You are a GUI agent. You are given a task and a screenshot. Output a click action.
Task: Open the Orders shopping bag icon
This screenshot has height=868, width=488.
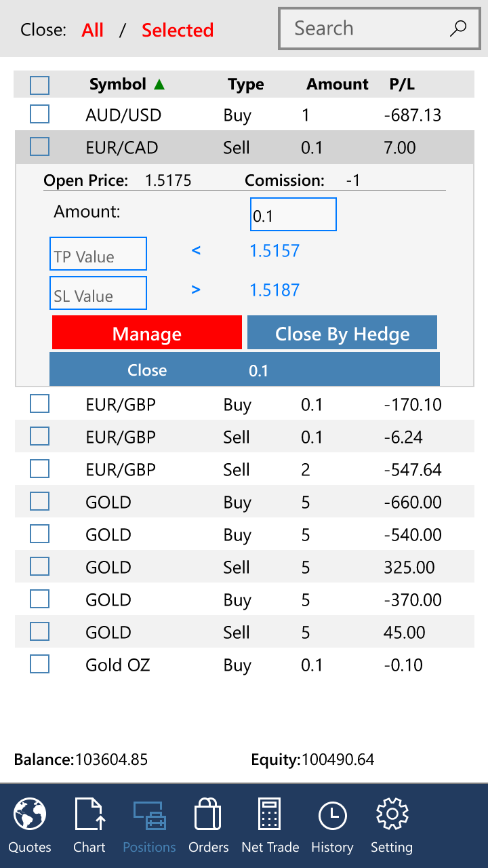[x=208, y=814]
